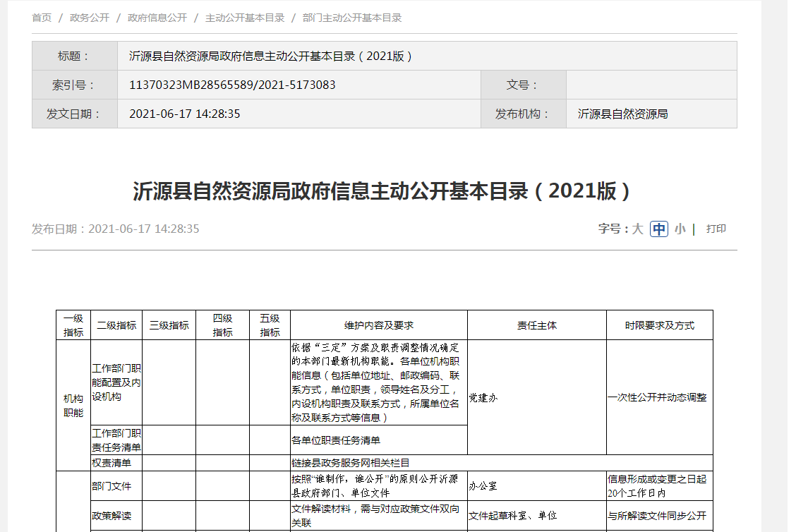Click the main article heading with 2021版
The height and width of the screenshot is (532, 796).
(x=382, y=191)
